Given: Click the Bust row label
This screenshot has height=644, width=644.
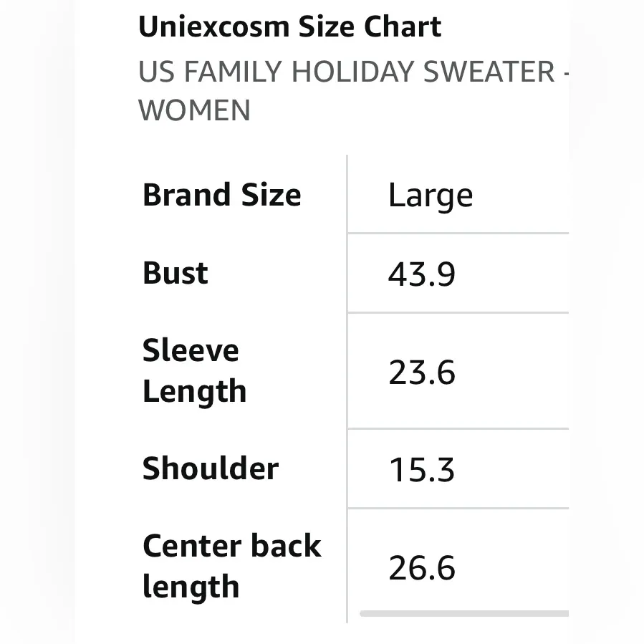Looking at the screenshot, I should tap(176, 273).
